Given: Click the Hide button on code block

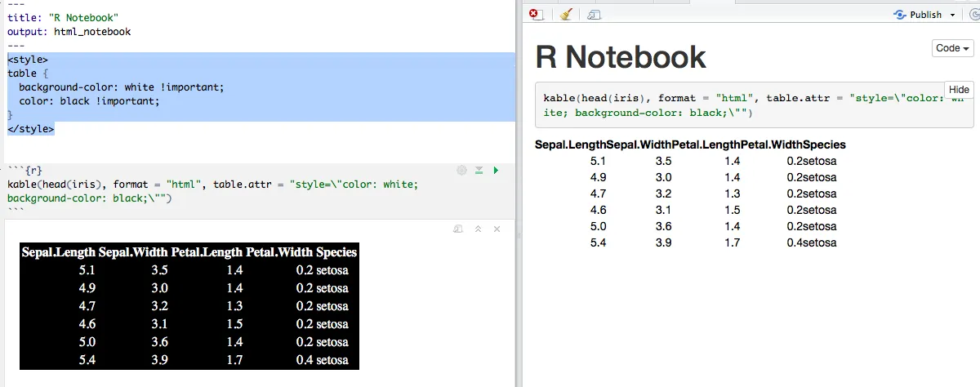Looking at the screenshot, I should tap(959, 90).
